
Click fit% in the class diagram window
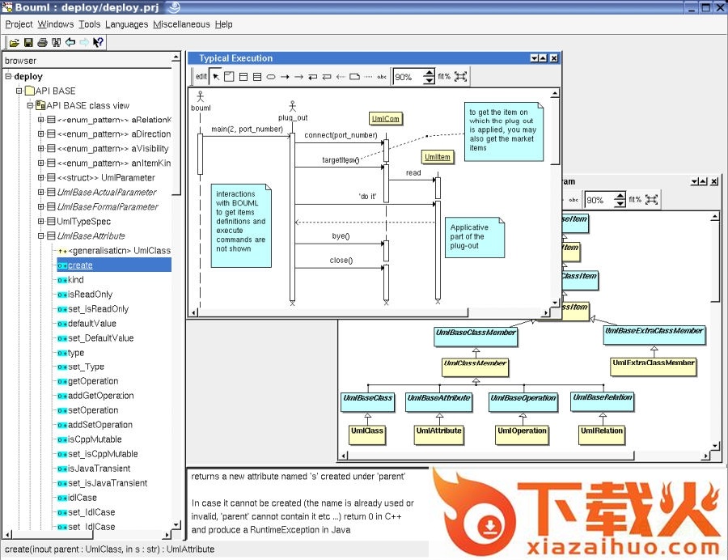coord(635,200)
